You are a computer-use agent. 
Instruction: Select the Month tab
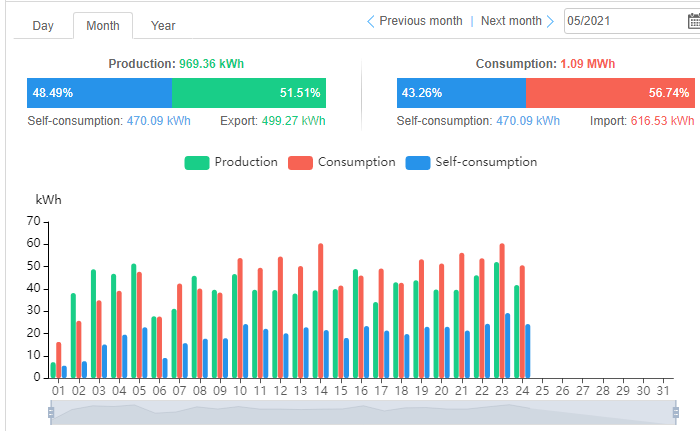103,26
